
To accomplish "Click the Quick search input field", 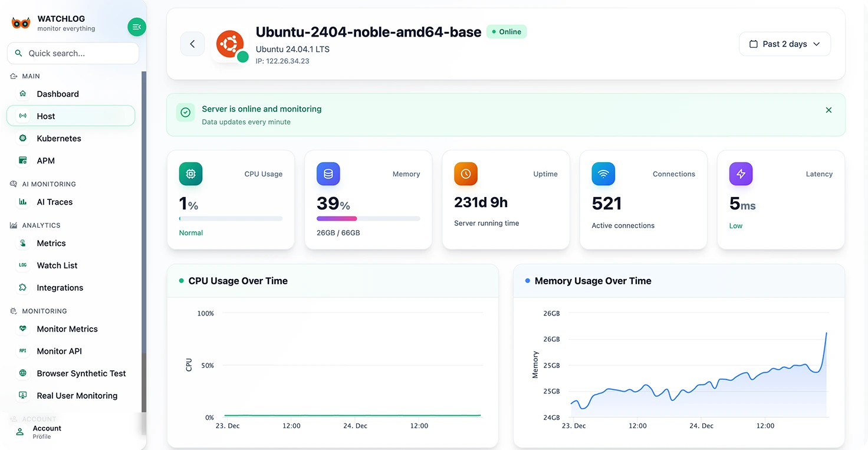I will (80, 53).
